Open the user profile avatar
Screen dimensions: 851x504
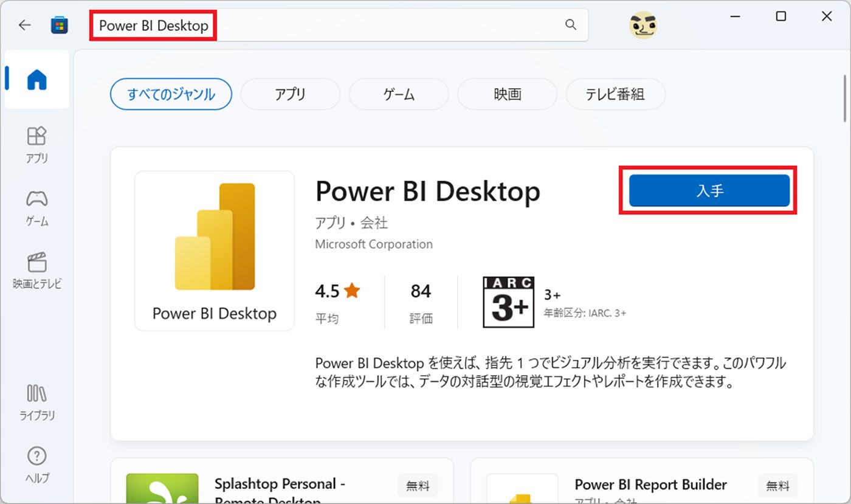[643, 25]
